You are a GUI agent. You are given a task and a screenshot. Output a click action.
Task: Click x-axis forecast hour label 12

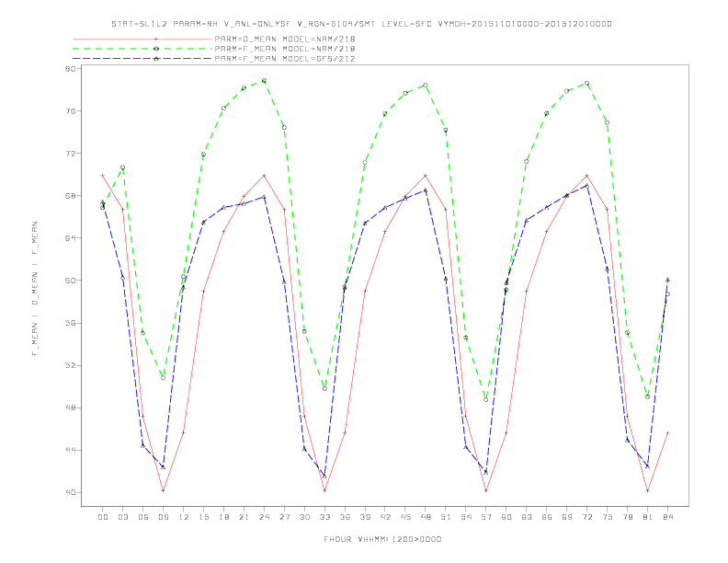(x=184, y=517)
